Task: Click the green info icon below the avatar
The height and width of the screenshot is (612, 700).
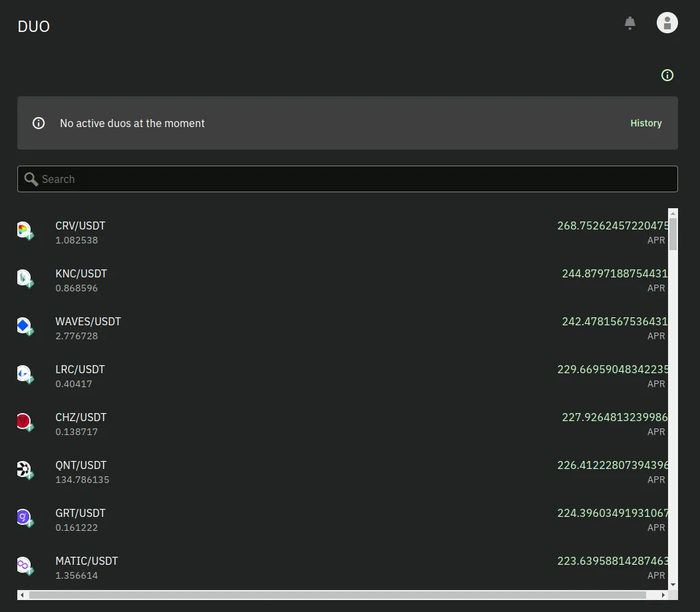Action: (667, 75)
